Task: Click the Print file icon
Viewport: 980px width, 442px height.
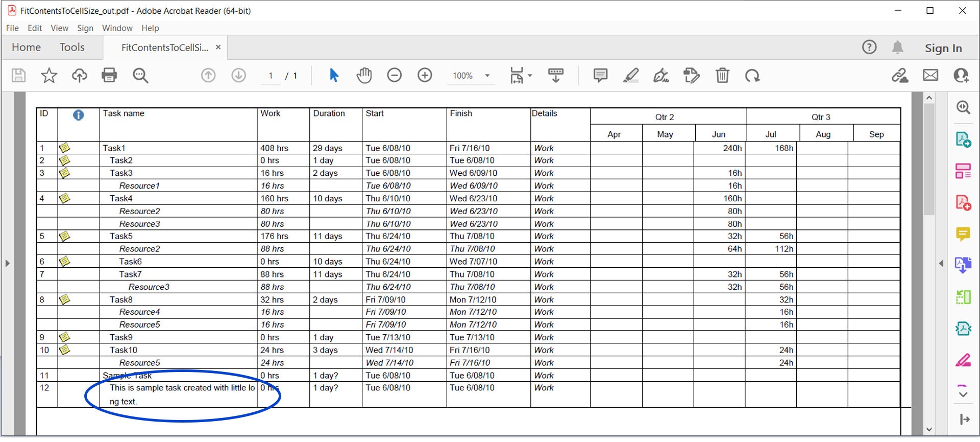Action: (109, 76)
